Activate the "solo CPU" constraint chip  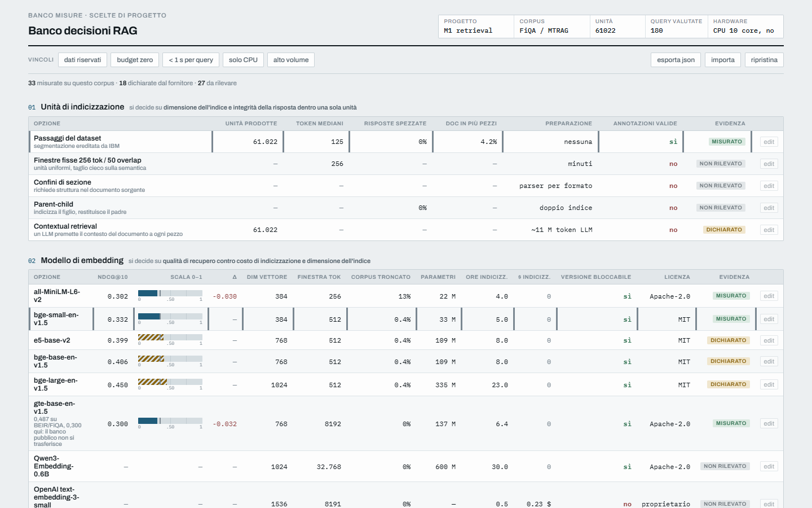pyautogui.click(x=243, y=60)
